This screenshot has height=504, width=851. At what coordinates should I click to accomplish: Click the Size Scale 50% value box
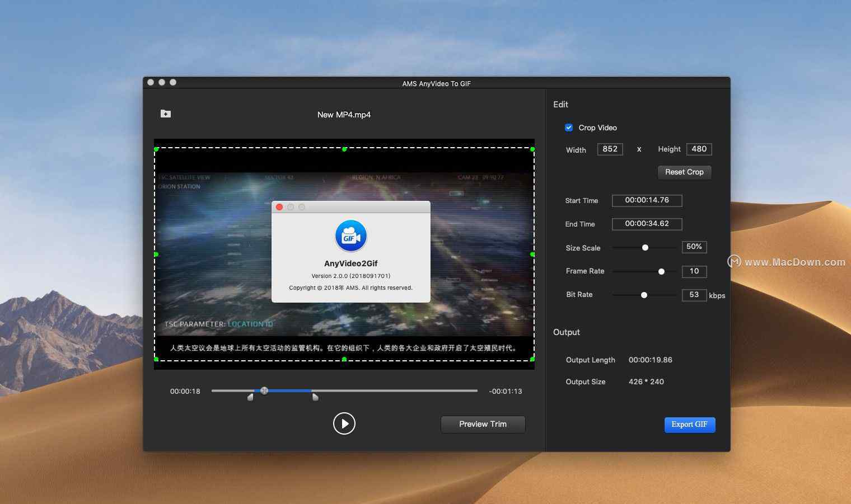694,247
